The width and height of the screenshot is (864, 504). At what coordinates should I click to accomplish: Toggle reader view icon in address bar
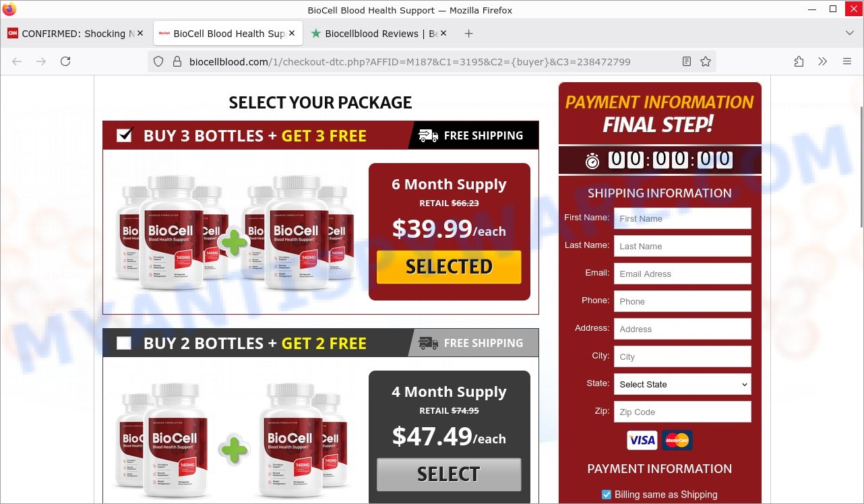point(687,61)
